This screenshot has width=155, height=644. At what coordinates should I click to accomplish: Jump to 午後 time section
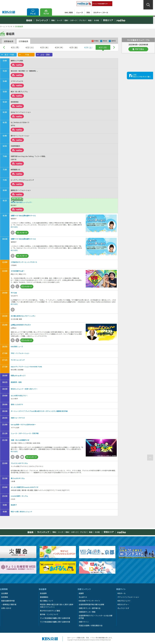click(26, 55)
